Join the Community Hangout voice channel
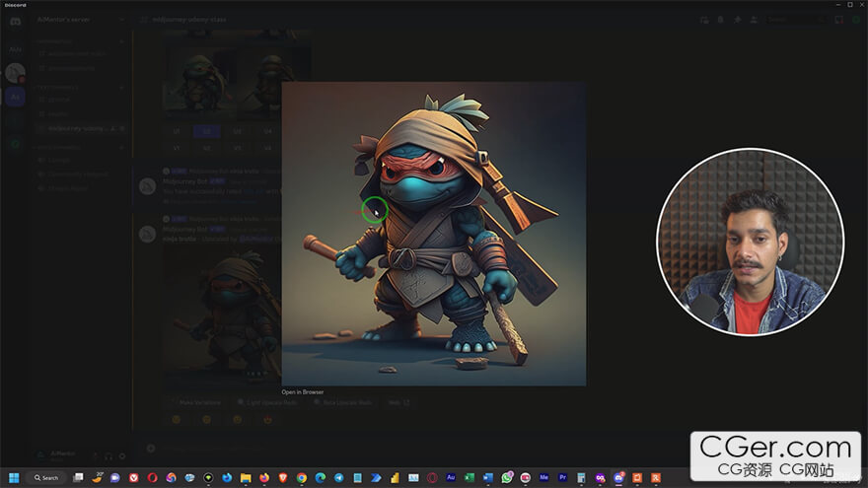The image size is (868, 488). click(x=80, y=174)
